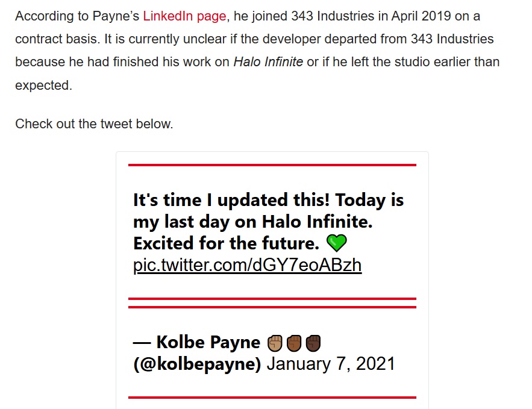This screenshot has height=409, width=532.
Task: Click the January 7, 2021 tweet date
Action: coord(331,364)
